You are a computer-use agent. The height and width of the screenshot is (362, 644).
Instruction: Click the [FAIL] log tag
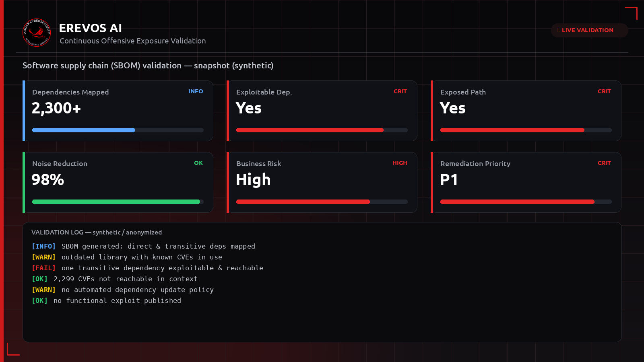coord(44,268)
